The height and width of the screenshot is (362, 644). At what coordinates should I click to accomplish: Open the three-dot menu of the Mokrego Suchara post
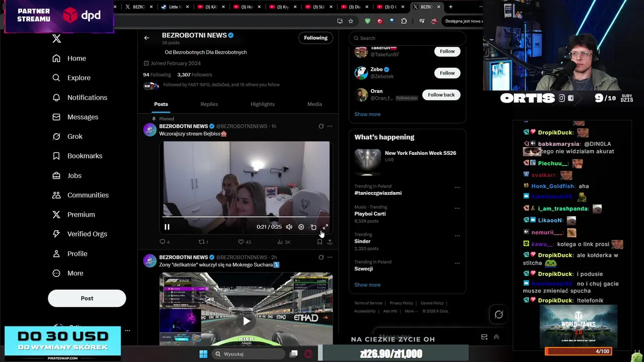click(x=330, y=257)
